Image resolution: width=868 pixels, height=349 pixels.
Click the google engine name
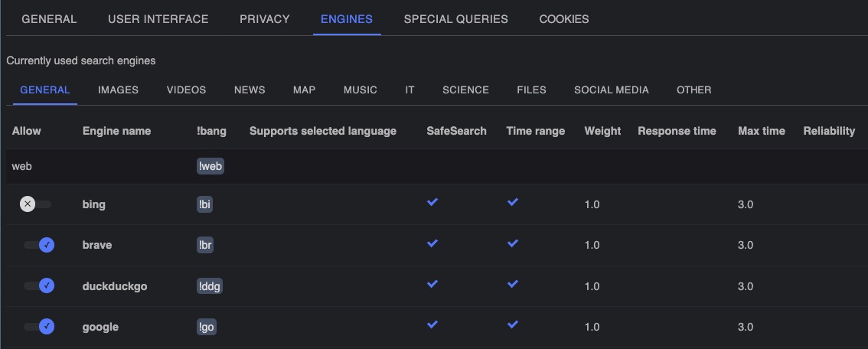coord(100,328)
